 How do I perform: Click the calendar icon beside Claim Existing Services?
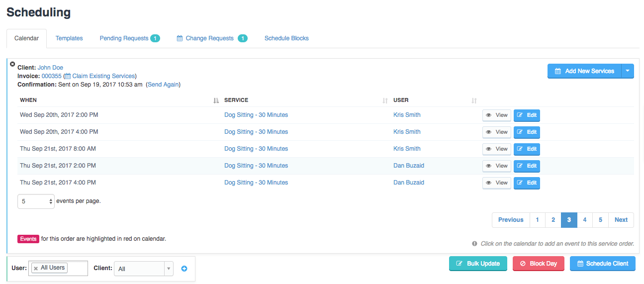(68, 76)
